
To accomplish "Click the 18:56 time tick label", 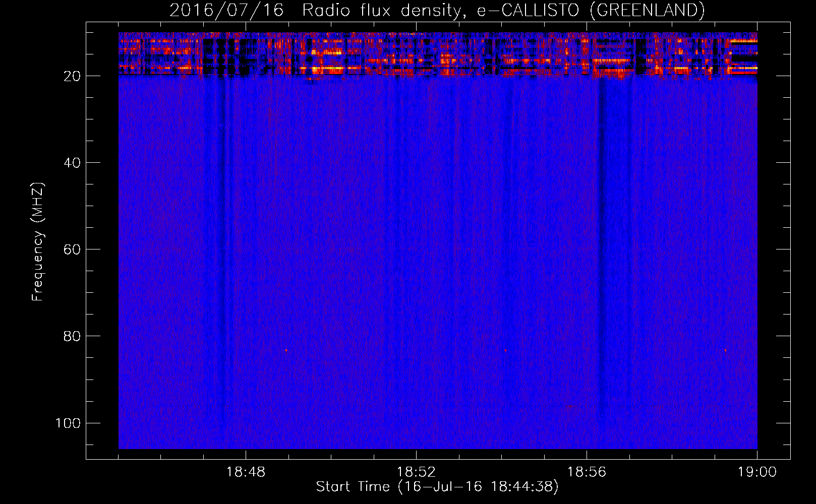I will [587, 472].
